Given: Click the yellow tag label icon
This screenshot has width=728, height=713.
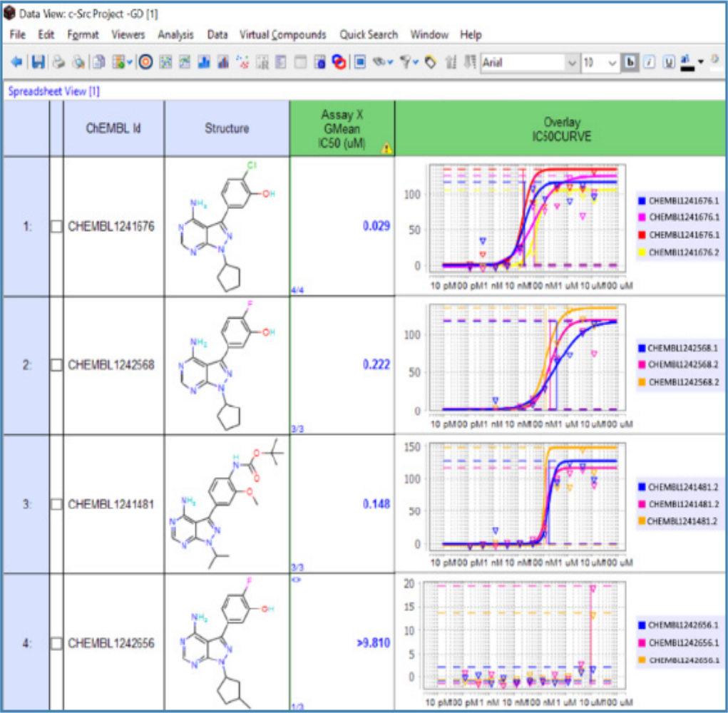Looking at the screenshot, I should (431, 62).
